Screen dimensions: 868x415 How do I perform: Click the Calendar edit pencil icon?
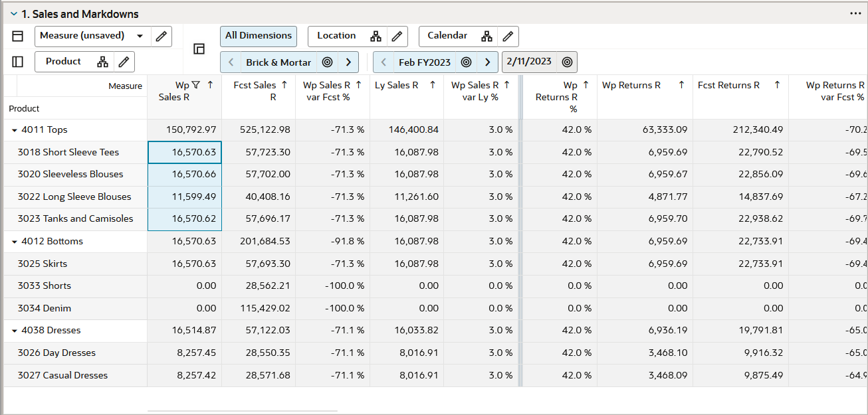tap(507, 36)
